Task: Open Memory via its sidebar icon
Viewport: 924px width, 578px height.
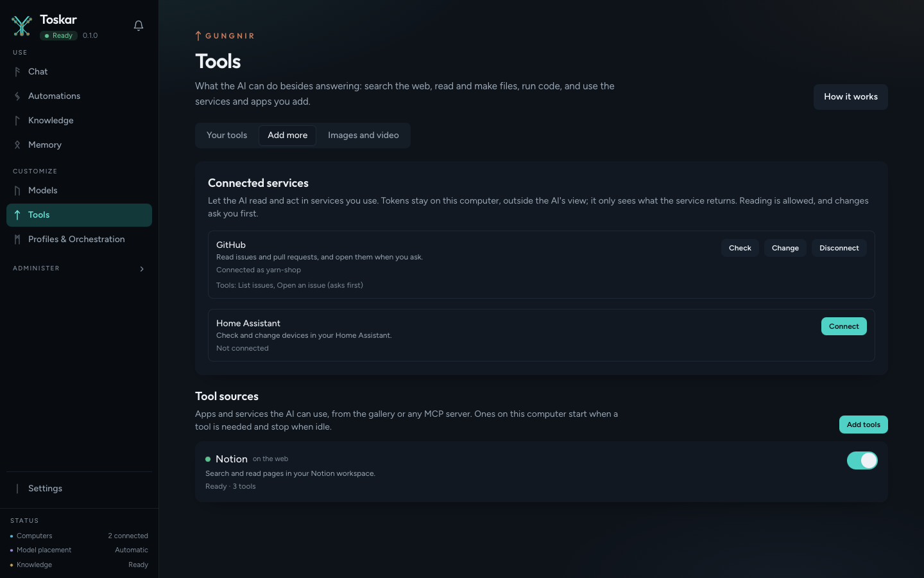Action: pos(17,145)
